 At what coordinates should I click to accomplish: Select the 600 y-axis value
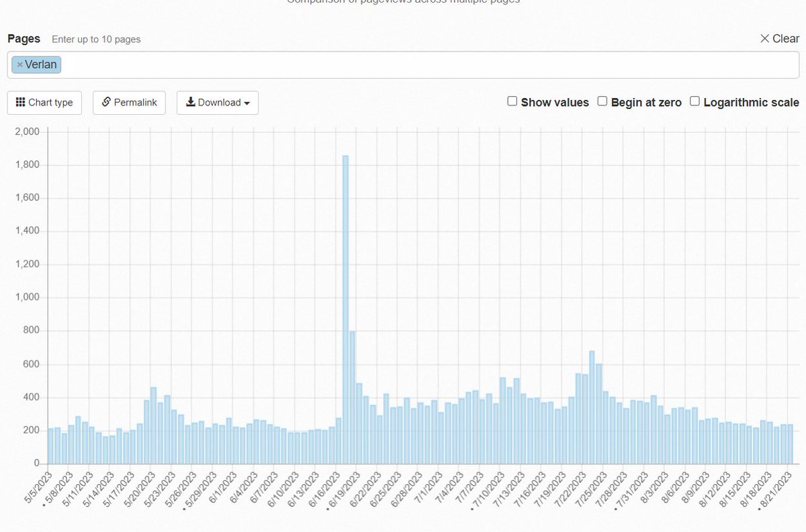(x=32, y=364)
